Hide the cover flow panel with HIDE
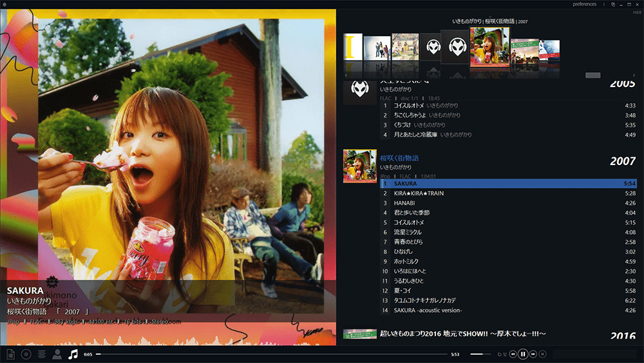Image resolution: width=644 pixels, height=363 pixels. tap(637, 13)
